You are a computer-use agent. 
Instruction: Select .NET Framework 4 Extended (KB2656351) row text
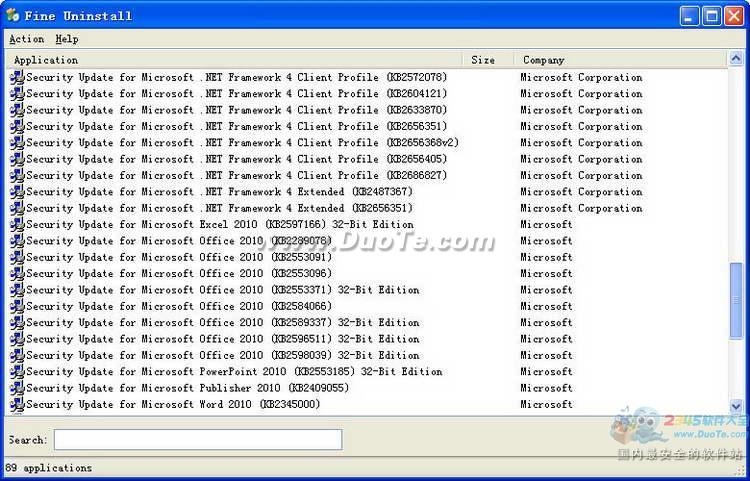click(x=220, y=208)
